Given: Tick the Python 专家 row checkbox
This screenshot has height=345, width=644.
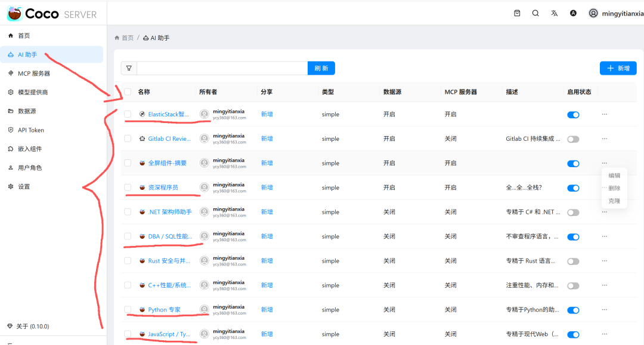Looking at the screenshot, I should [x=128, y=310].
